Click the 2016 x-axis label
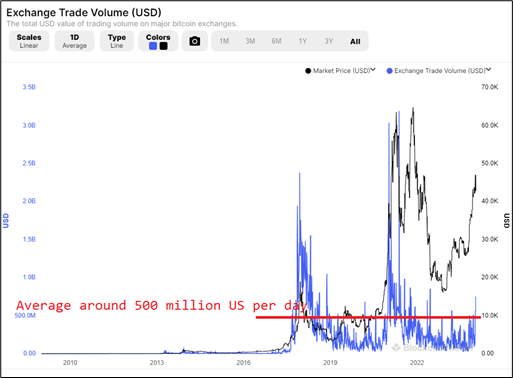This screenshot has width=513, height=378. [243, 363]
